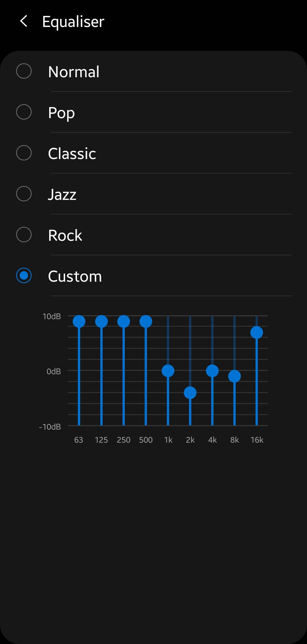Click the 2k band slider knob
This screenshot has width=307, height=644.
pyautogui.click(x=190, y=393)
